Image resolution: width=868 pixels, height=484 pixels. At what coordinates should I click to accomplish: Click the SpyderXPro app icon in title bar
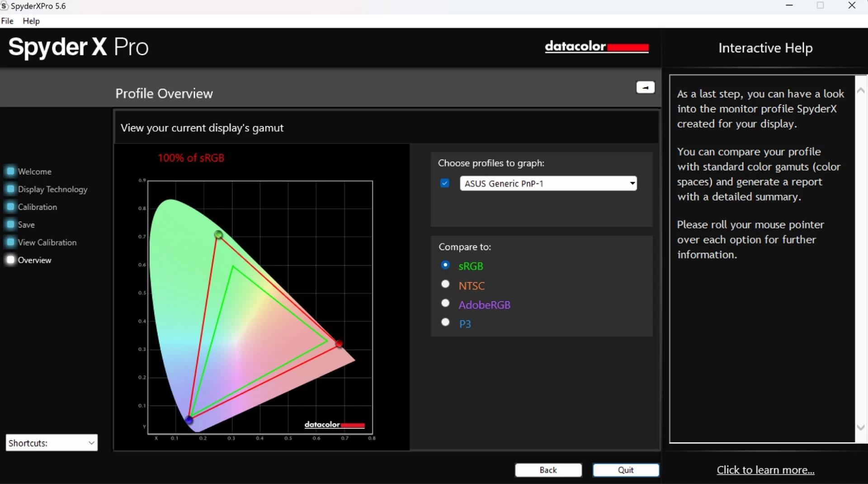tap(5, 6)
